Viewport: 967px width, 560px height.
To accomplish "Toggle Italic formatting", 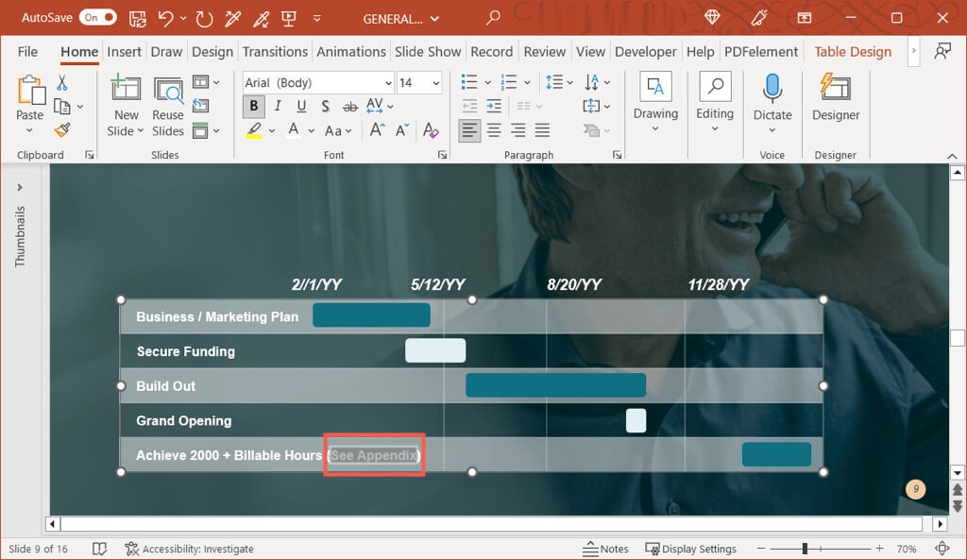I will point(278,106).
